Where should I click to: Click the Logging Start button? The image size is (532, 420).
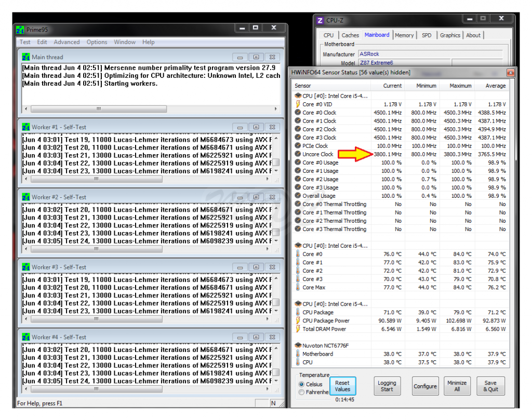click(387, 386)
